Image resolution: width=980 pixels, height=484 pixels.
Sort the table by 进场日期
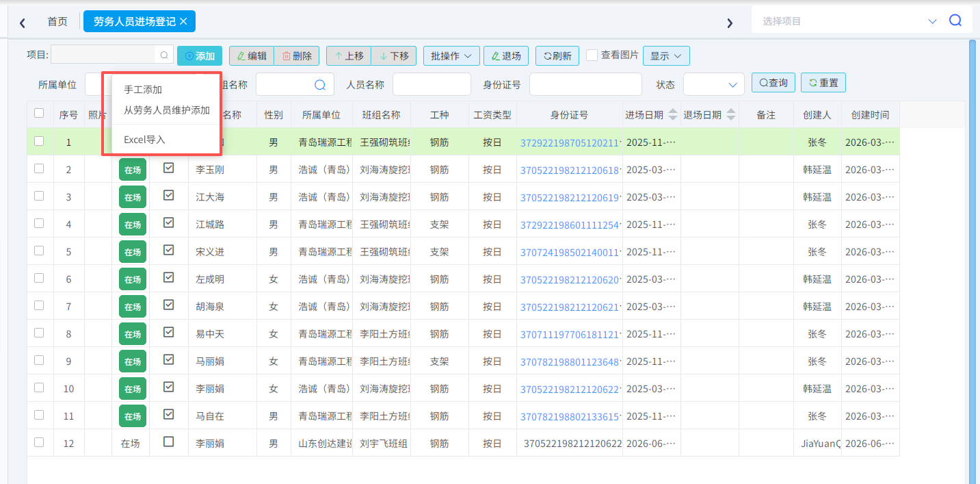coord(673,114)
